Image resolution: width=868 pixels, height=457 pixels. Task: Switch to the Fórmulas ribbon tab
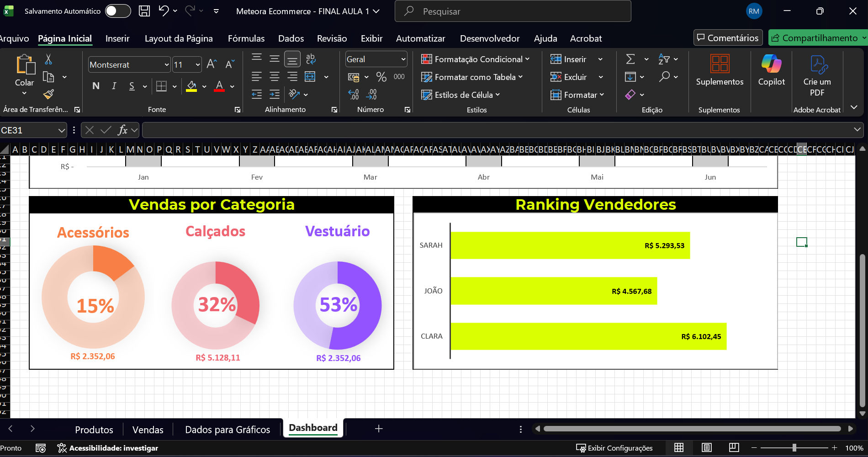pyautogui.click(x=246, y=38)
